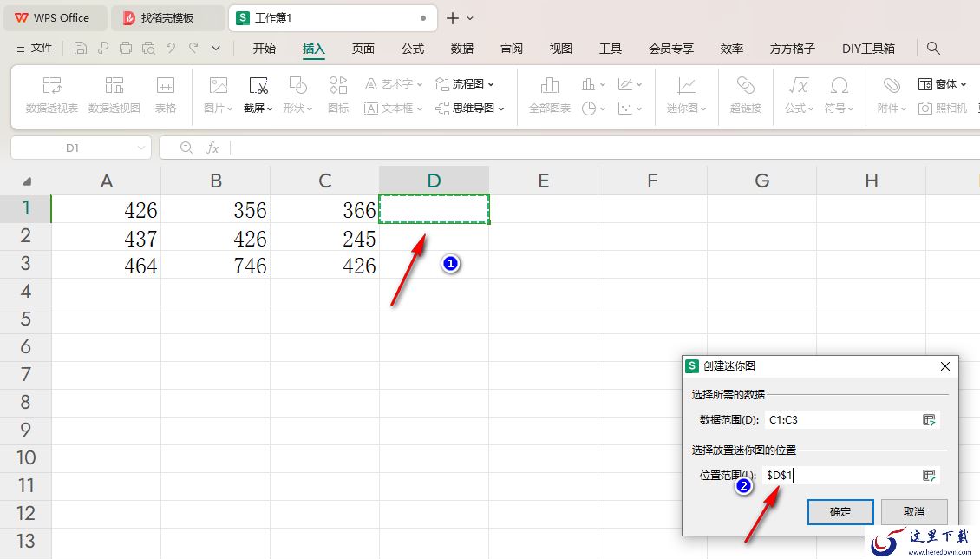
Task: Open the 文本框 text box dropdown
Action: point(393,109)
